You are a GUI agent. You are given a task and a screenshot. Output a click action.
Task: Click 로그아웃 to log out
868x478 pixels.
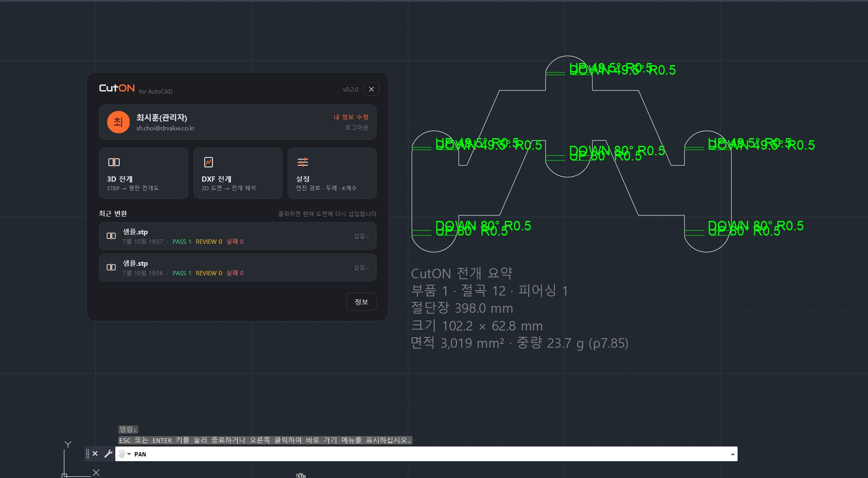(357, 127)
